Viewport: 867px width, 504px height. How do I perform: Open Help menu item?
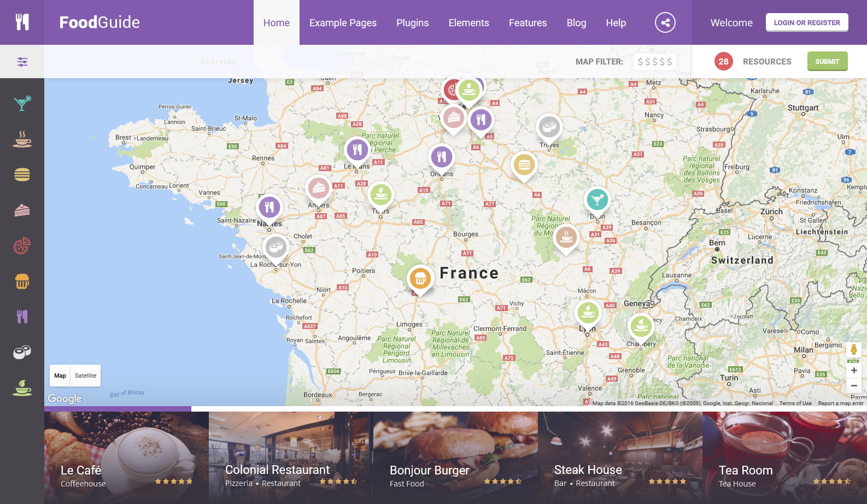click(616, 22)
